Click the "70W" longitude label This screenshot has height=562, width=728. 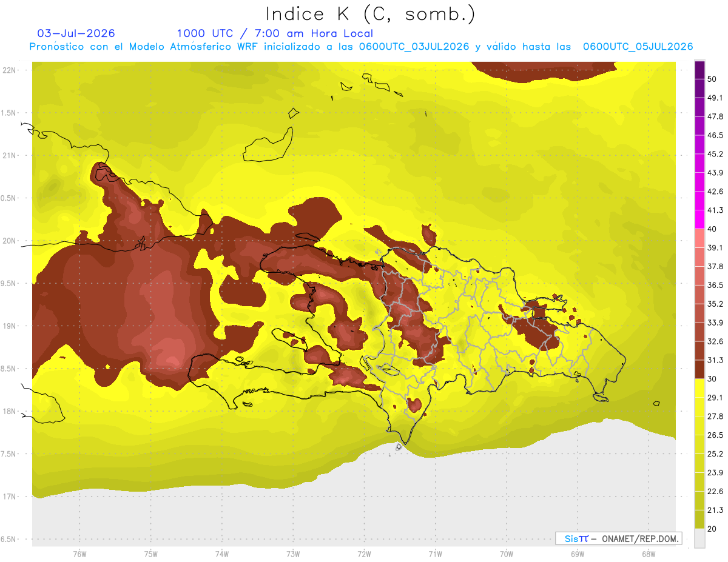pos(506,554)
